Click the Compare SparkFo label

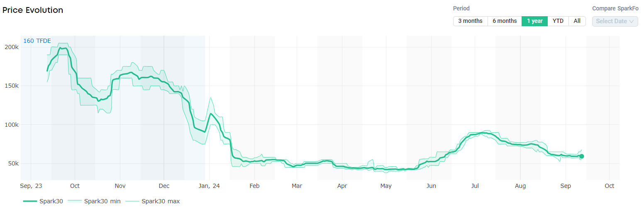[615, 8]
